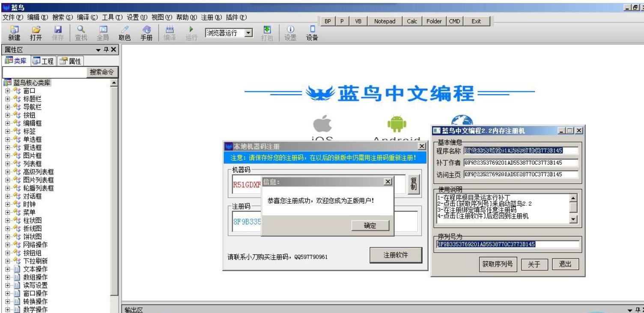Screen dimensions: 644x313
Task: Open the 搜索 menu
Action: pyautogui.click(x=63, y=17)
